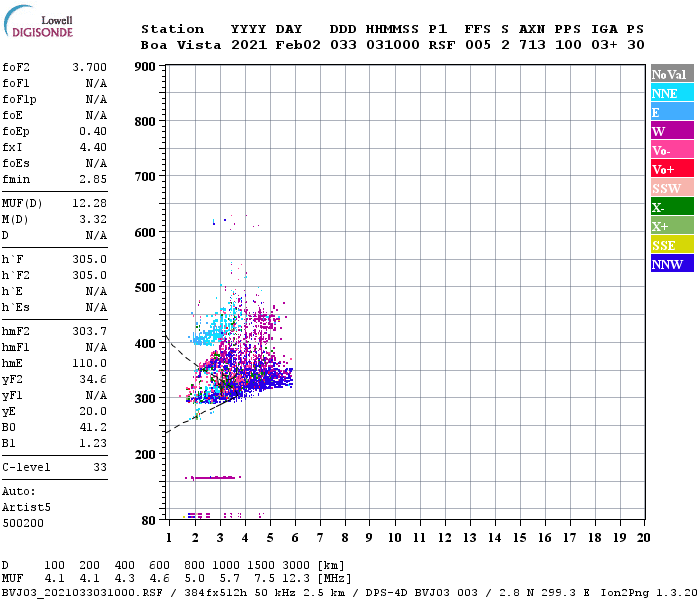Click the MUF value 12.3 for 3000 km
This screenshot has width=700, height=600.
point(296,579)
